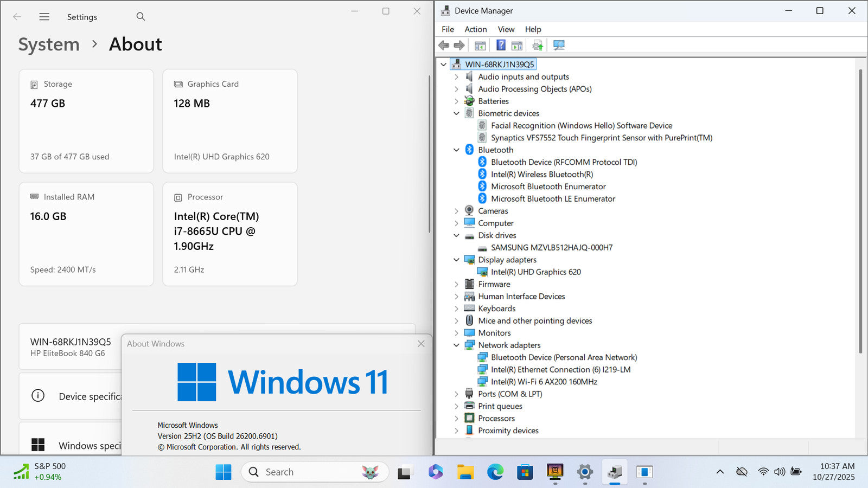Expand the Processors device category
The image size is (868, 488).
(x=456, y=419)
